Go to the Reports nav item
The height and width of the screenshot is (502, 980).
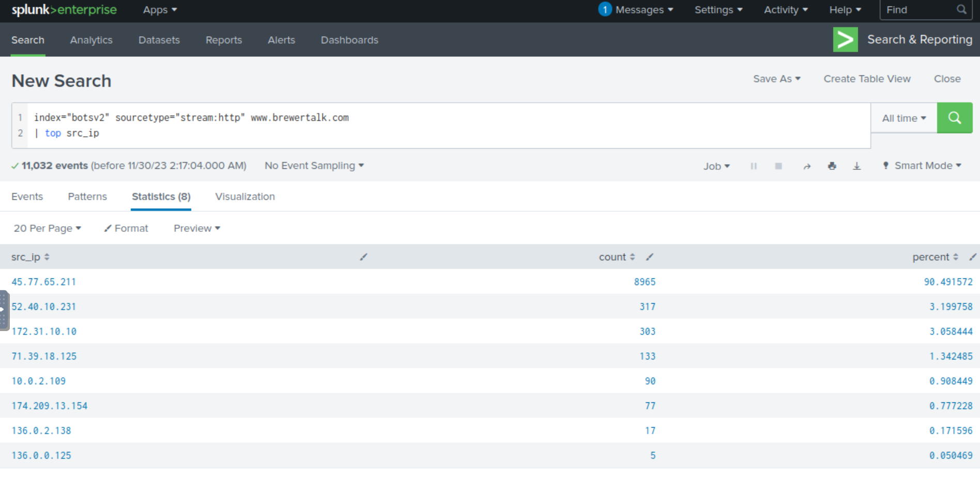click(x=223, y=40)
